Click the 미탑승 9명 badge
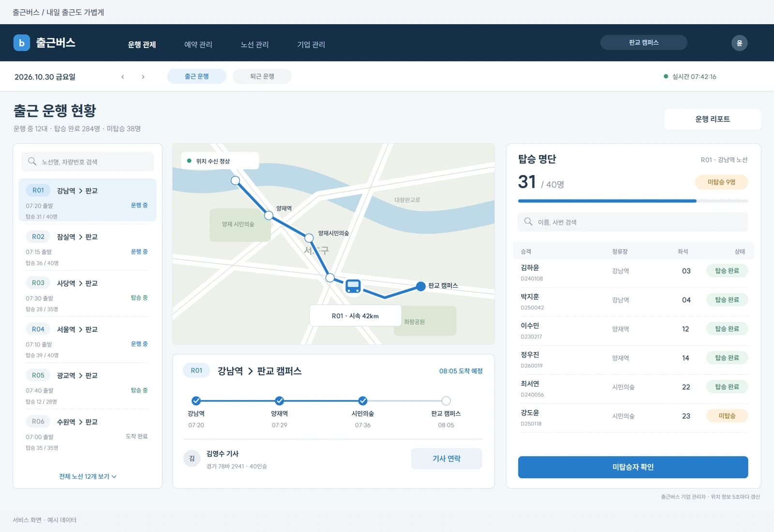774x532 pixels. click(721, 182)
